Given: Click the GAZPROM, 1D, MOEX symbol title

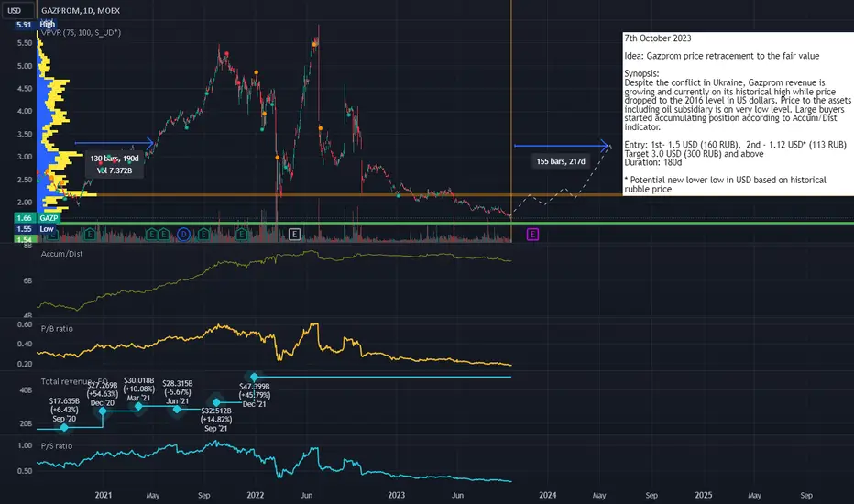Looking at the screenshot, I should [81, 10].
